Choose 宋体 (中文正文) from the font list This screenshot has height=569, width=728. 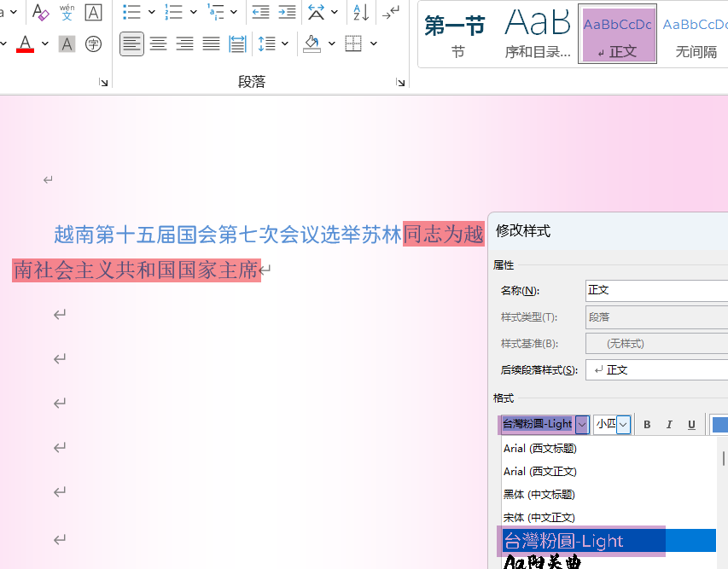[609, 518]
